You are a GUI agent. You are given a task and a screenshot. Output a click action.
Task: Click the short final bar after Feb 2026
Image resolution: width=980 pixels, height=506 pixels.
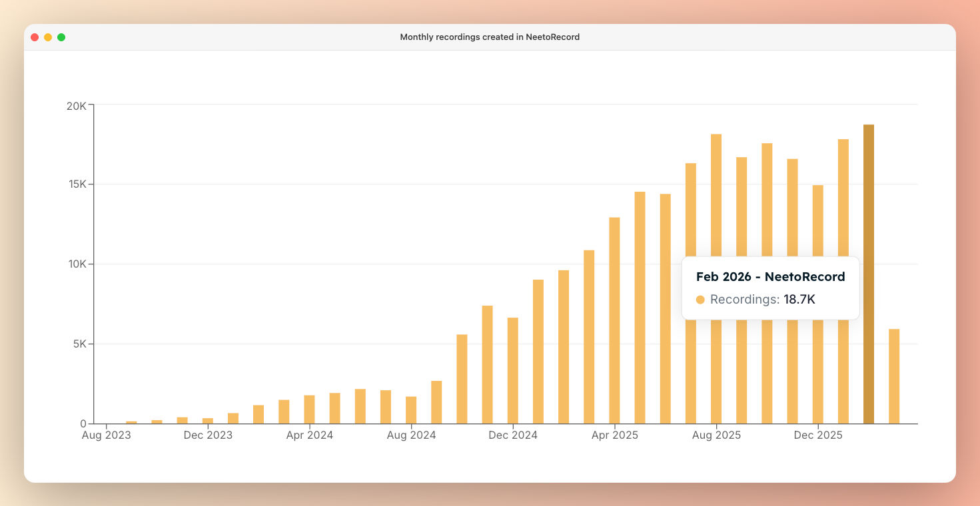point(894,376)
